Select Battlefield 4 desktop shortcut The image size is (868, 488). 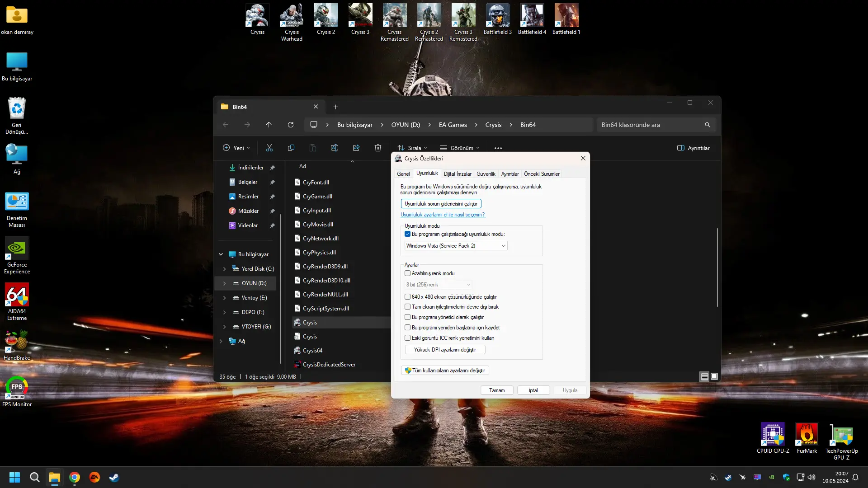click(532, 19)
